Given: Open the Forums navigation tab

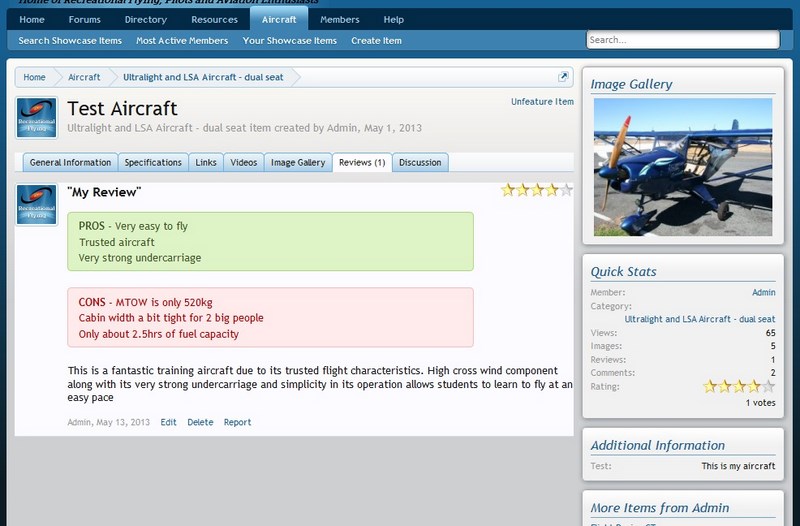Looking at the screenshot, I should 85,19.
